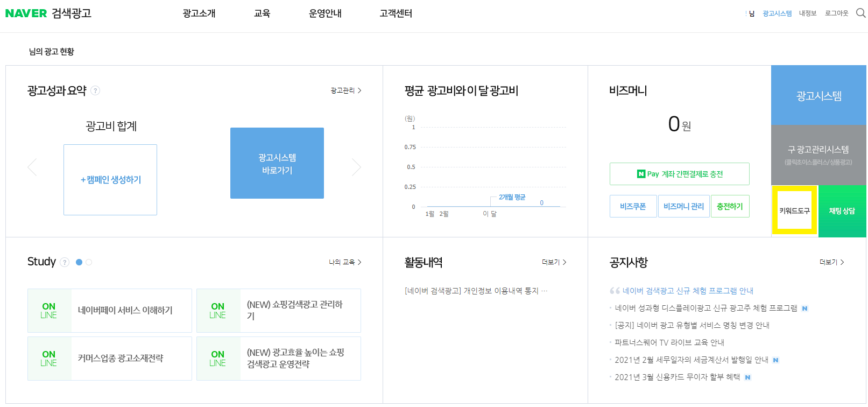The height and width of the screenshot is (407, 868).
Task: Click 충전하기 button
Action: (730, 206)
